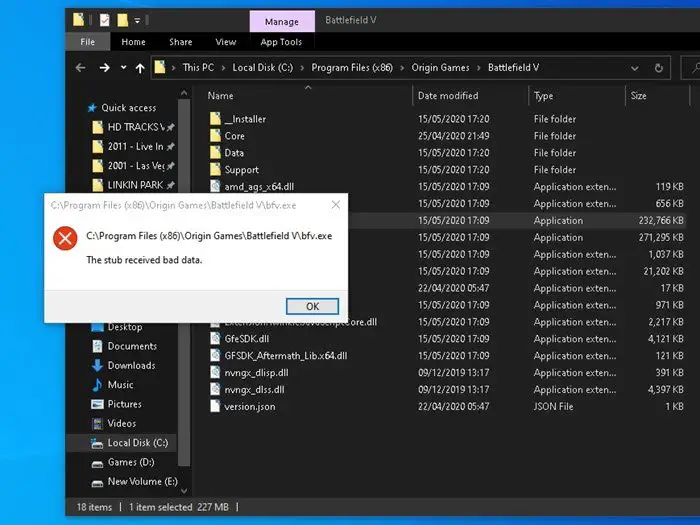The height and width of the screenshot is (525, 700).
Task: Select the nvngx_dlss.dll file icon
Action: 215,389
